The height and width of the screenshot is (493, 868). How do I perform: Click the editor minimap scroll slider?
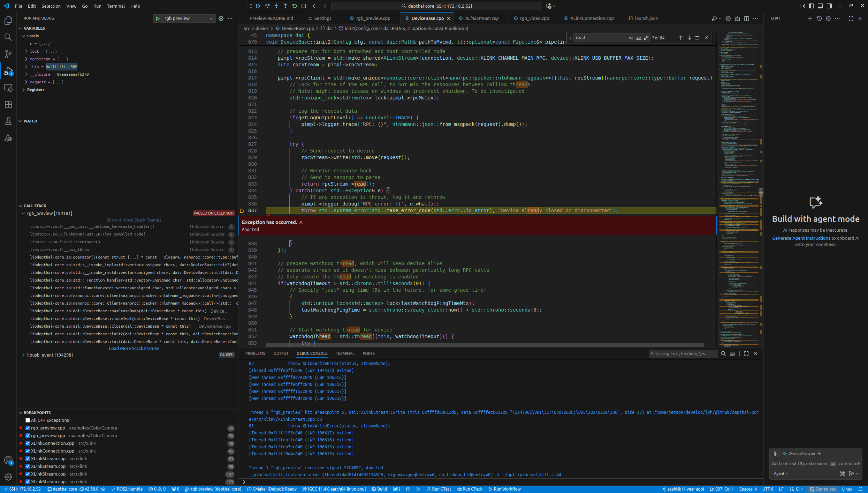pos(761,193)
